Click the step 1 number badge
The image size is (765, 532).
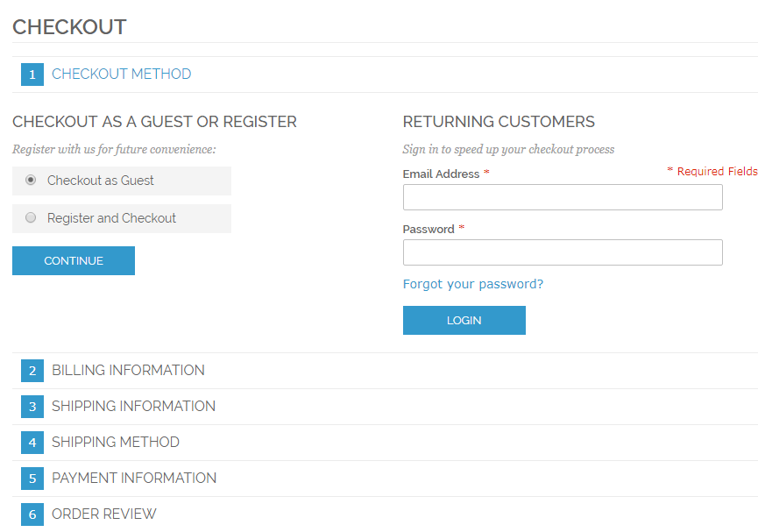(x=32, y=74)
